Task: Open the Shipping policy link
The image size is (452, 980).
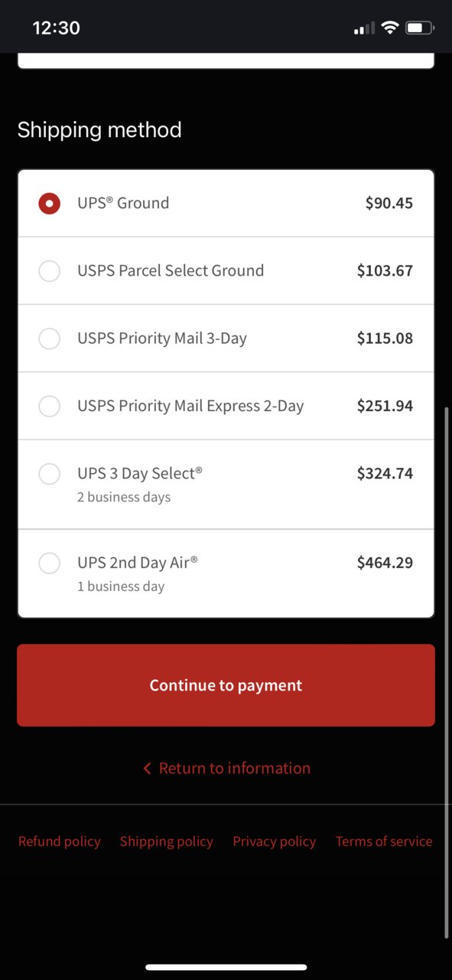Action: click(166, 841)
